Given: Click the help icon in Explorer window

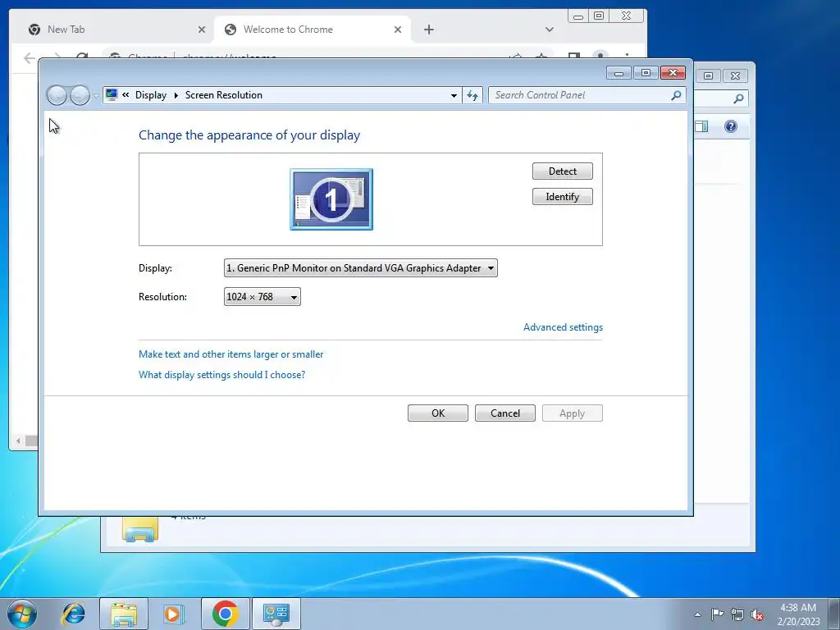Looking at the screenshot, I should (x=730, y=126).
